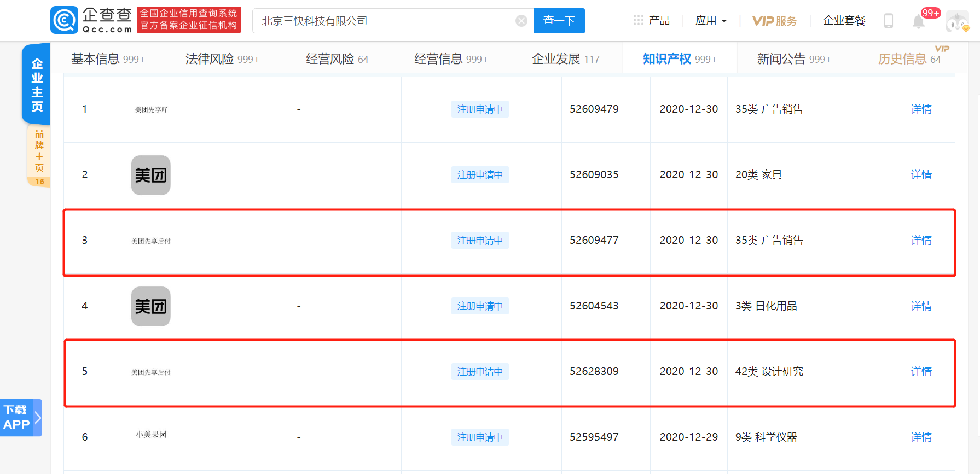
Task: Open the 新闻公告 tab
Action: (x=794, y=59)
